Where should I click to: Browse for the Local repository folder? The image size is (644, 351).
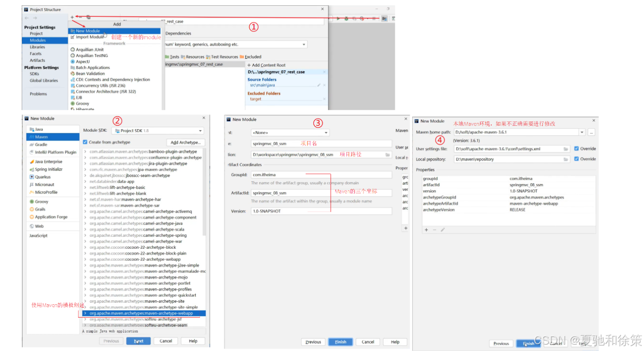566,159
